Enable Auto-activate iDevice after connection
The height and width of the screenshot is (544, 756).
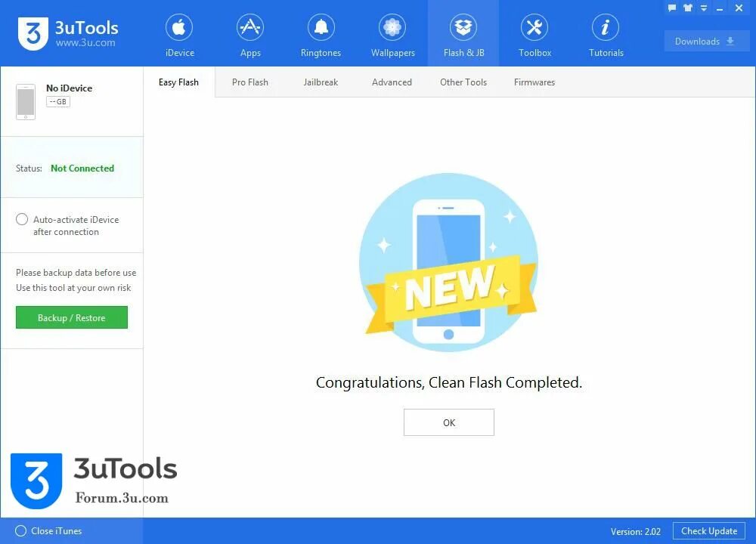pos(22,219)
